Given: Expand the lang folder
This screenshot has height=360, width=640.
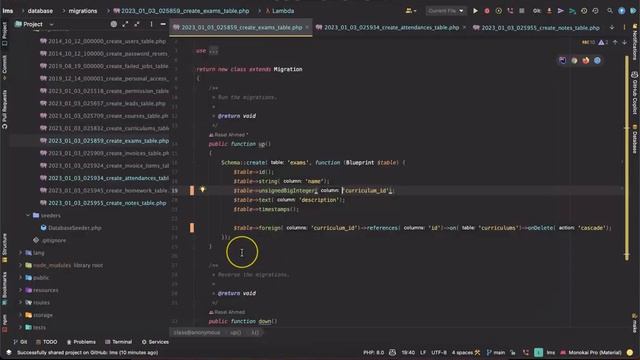Looking at the screenshot, I should coord(20,253).
